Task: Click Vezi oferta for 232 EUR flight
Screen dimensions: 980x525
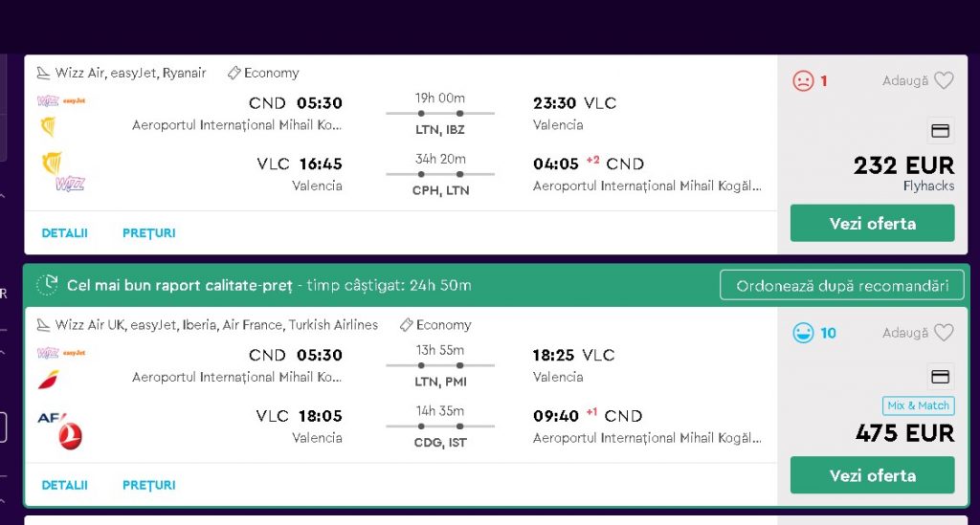Action: coord(873,223)
